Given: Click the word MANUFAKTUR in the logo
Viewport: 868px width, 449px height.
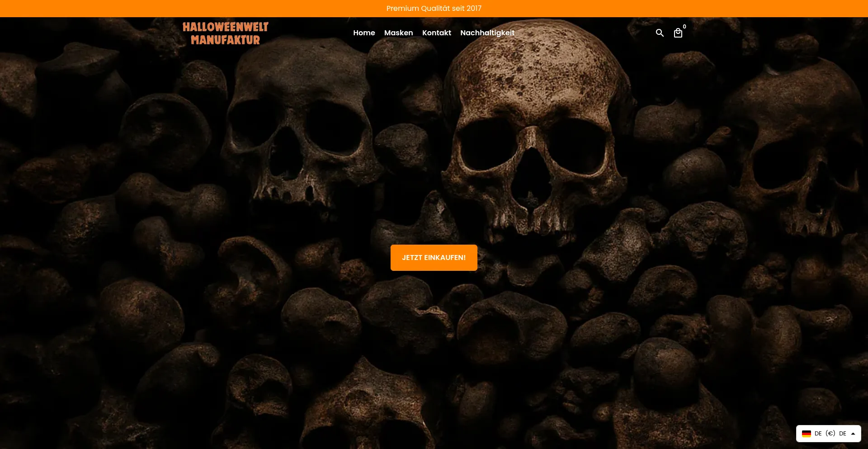Looking at the screenshot, I should point(225,40).
